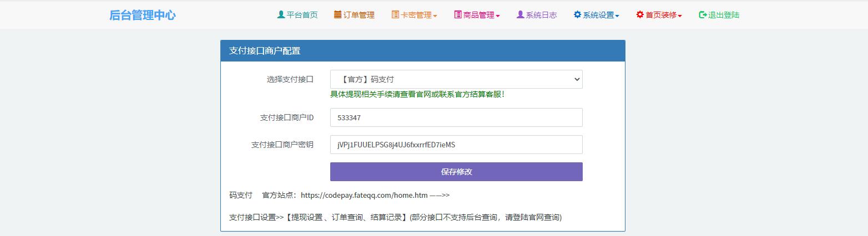Click the 支付接口商户密钥 label
This screenshot has width=868, height=236.
(282, 145)
